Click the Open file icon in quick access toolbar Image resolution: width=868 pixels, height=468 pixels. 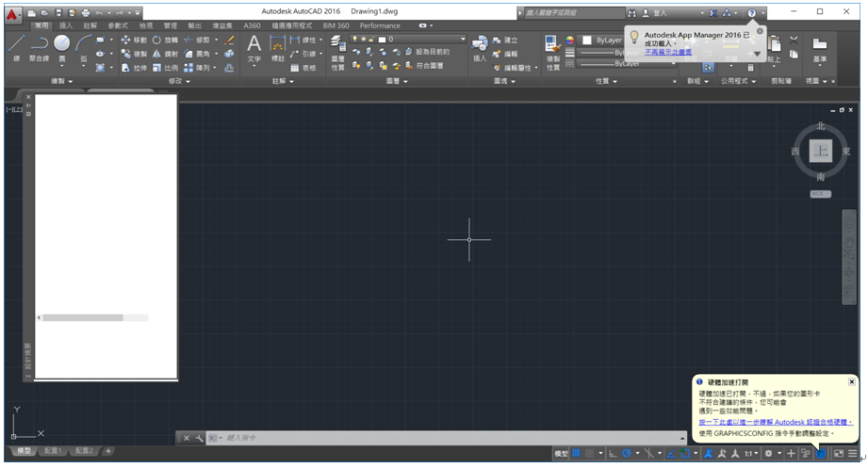click(45, 13)
